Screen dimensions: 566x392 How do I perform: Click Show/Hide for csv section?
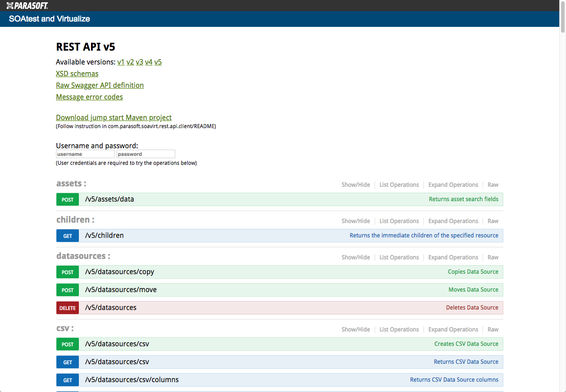point(356,330)
